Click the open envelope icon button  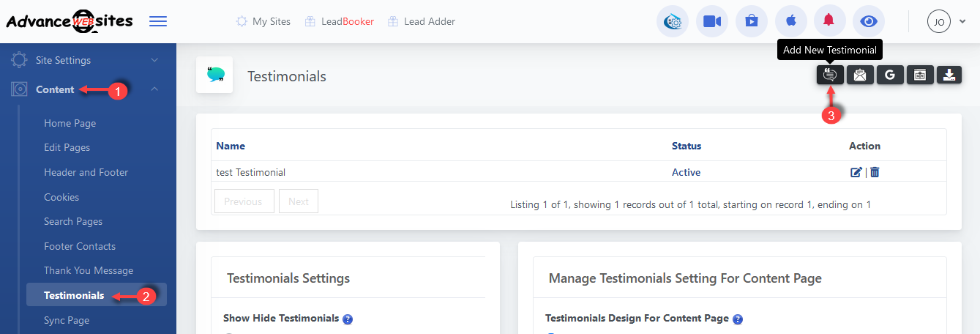point(860,75)
